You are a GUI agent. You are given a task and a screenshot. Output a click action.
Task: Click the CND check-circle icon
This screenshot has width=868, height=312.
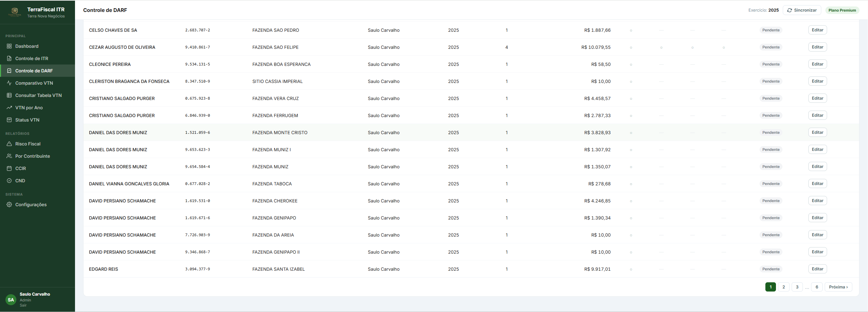[9, 181]
